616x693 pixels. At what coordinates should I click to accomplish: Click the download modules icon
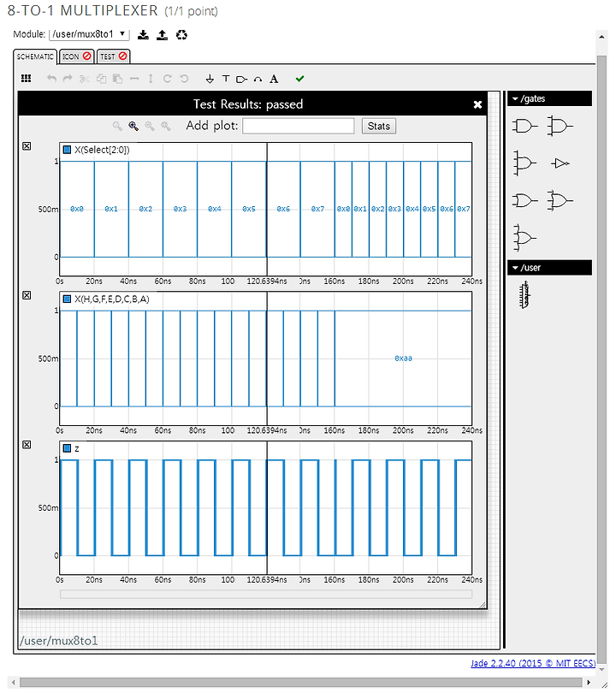[143, 35]
